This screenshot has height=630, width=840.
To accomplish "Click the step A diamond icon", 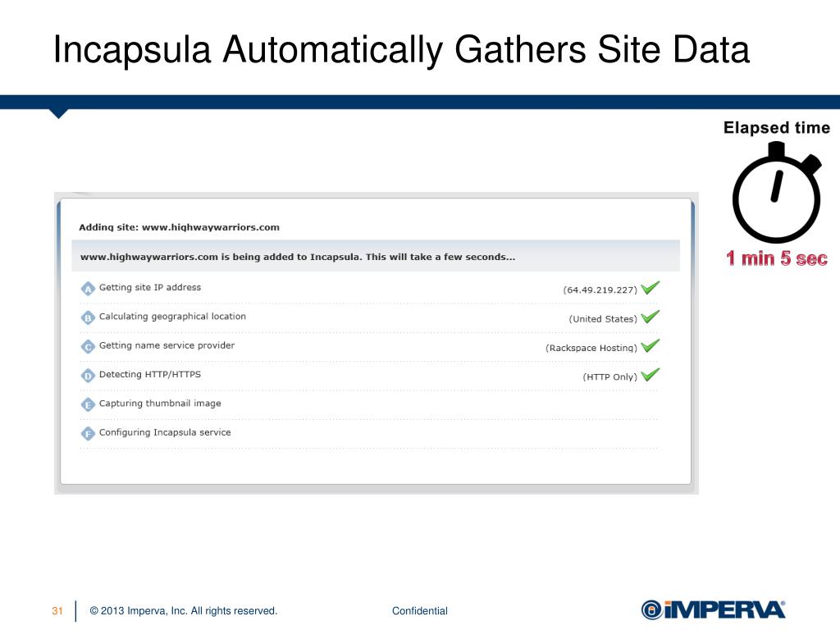I will point(88,289).
